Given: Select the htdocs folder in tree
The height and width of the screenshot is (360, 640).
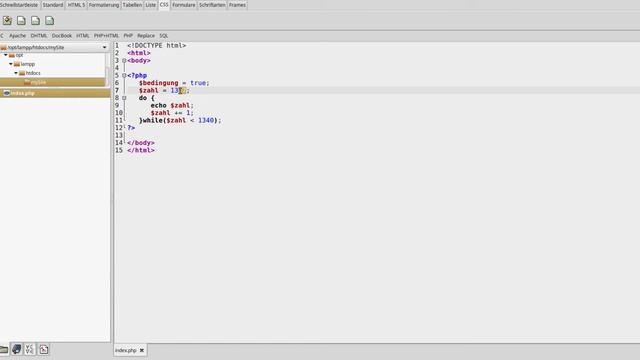Looking at the screenshot, I should 33,73.
